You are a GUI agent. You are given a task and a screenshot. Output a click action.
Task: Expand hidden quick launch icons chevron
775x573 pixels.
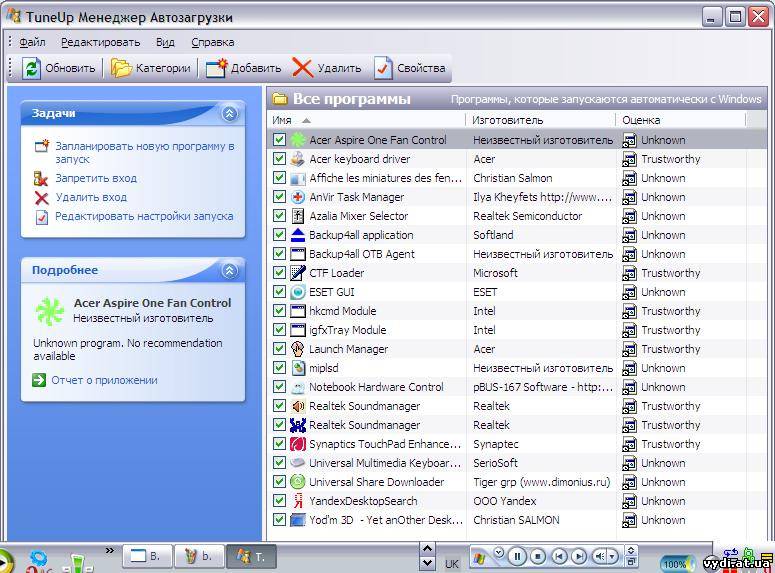110,550
